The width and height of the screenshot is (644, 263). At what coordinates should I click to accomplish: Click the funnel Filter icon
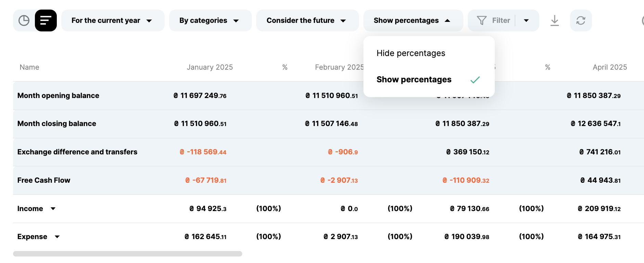coord(481,20)
